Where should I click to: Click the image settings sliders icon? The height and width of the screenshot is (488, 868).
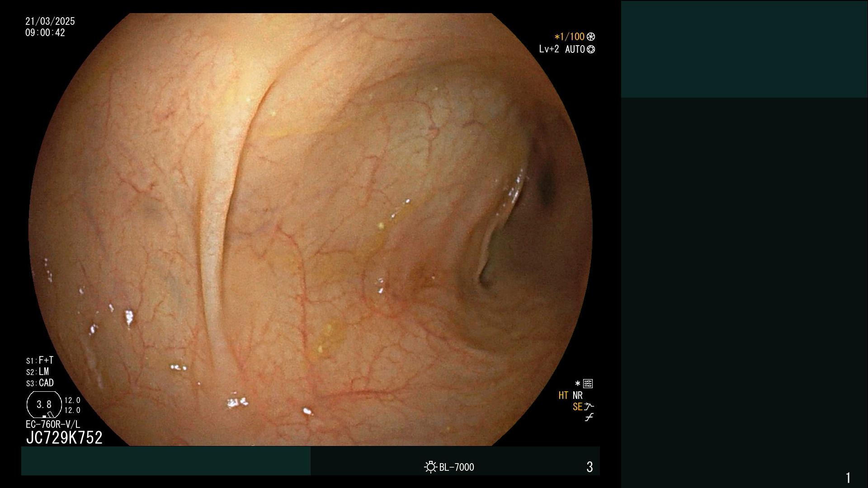588,384
